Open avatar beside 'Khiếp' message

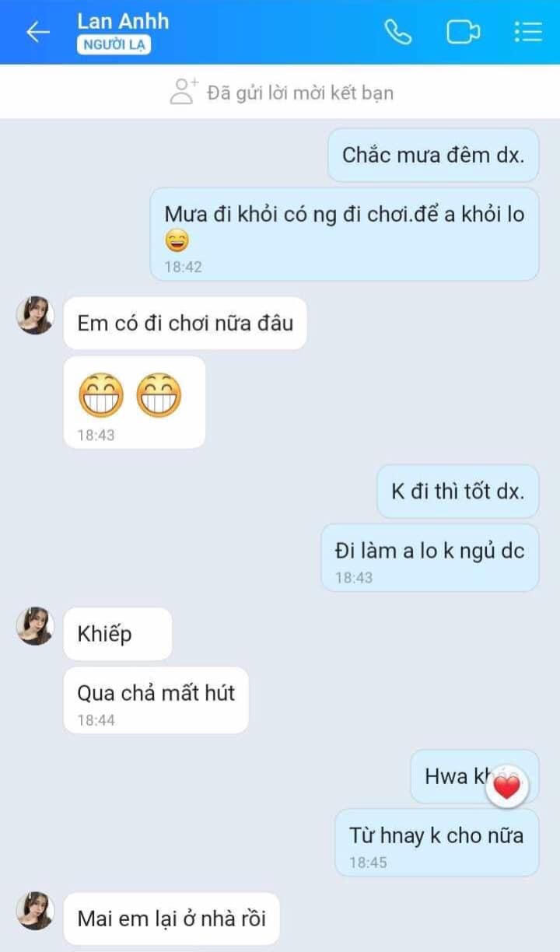click(x=35, y=627)
